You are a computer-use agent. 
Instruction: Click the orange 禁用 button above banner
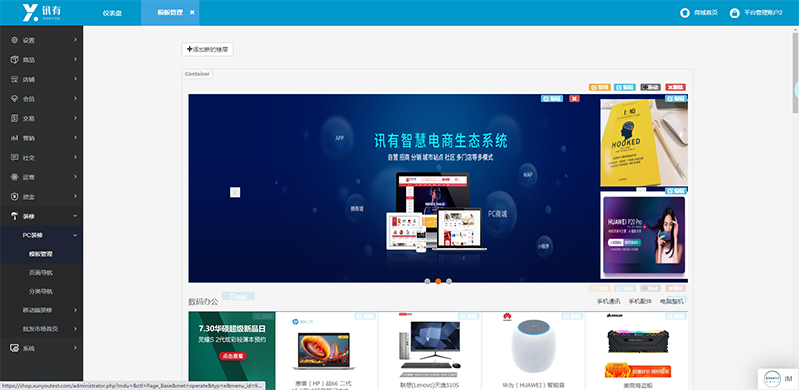coord(600,87)
